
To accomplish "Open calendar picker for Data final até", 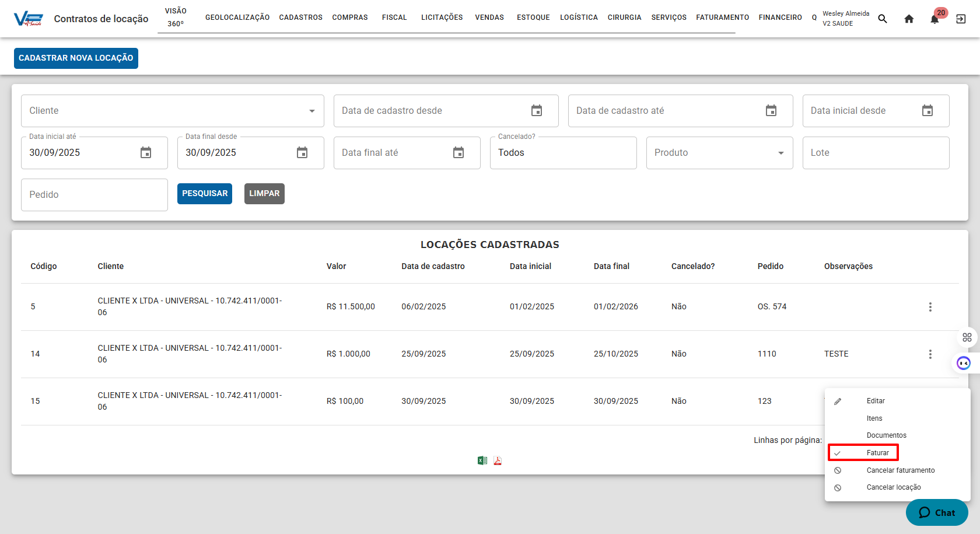I will 459,153.
